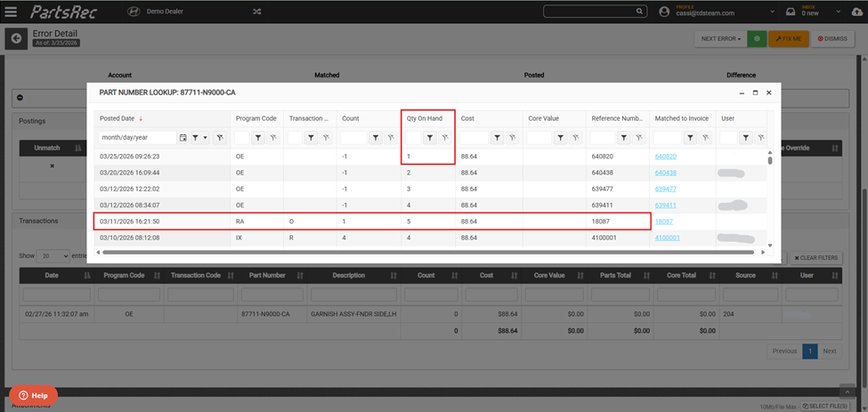
Task: Open the hamburger main menu
Action: [x=11, y=12]
